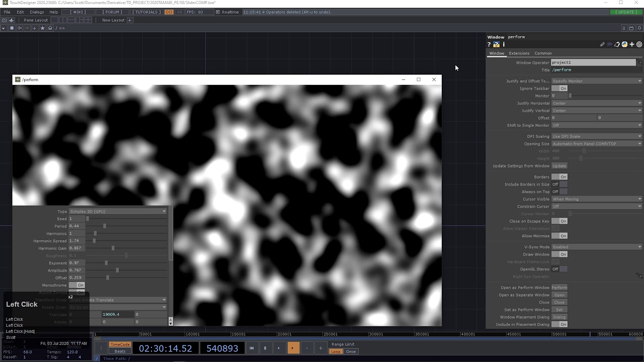Toggle Monochrome On in perform window
The height and width of the screenshot is (362, 644).
pos(76,285)
